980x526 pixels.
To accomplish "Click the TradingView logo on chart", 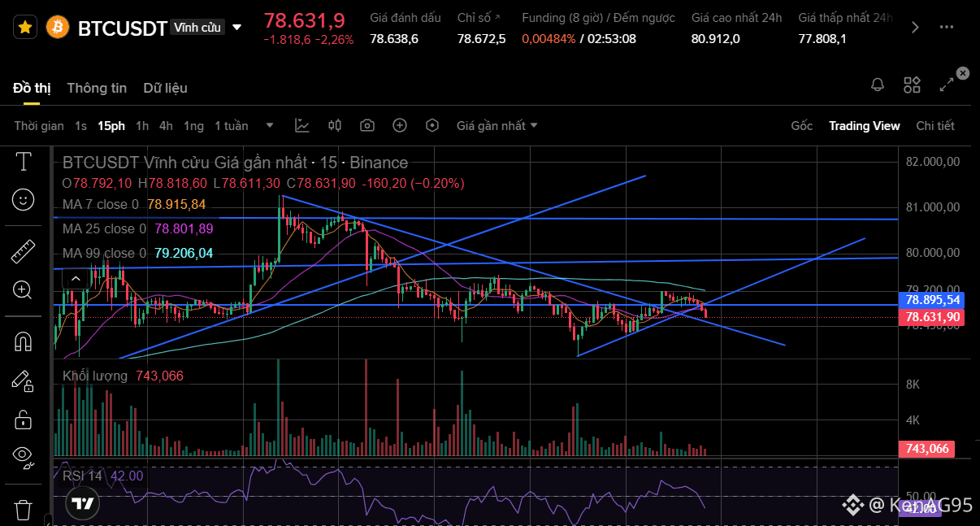I will pyautogui.click(x=82, y=504).
